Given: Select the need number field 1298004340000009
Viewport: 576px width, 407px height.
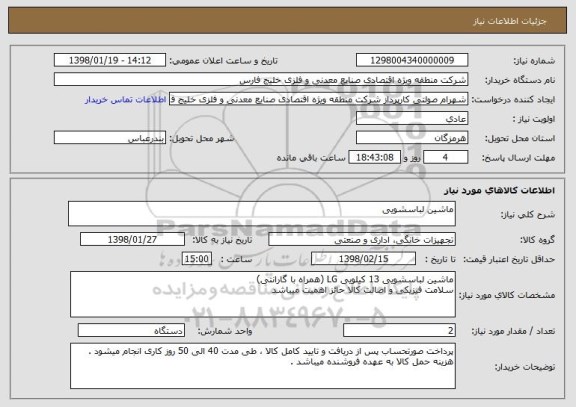Looking at the screenshot, I should click(x=412, y=60).
